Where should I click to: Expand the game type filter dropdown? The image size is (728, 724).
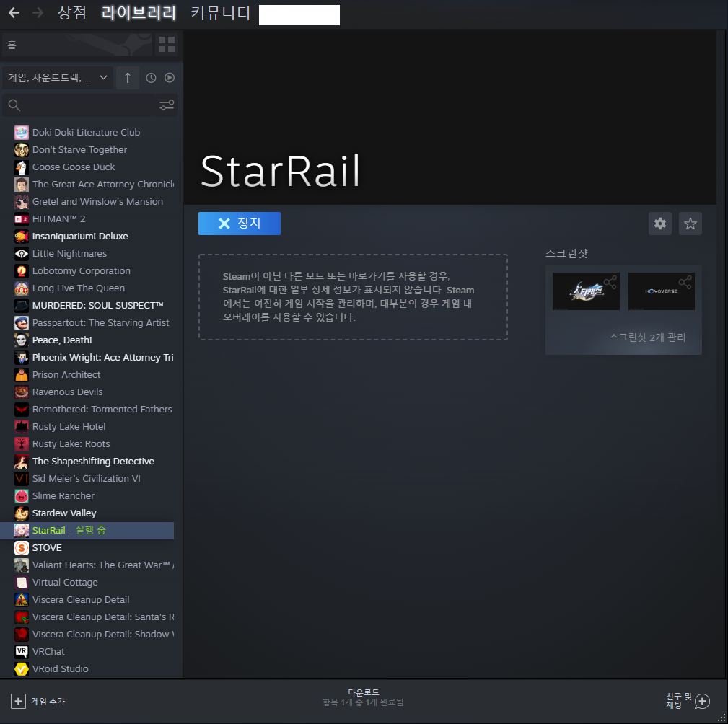coord(58,78)
